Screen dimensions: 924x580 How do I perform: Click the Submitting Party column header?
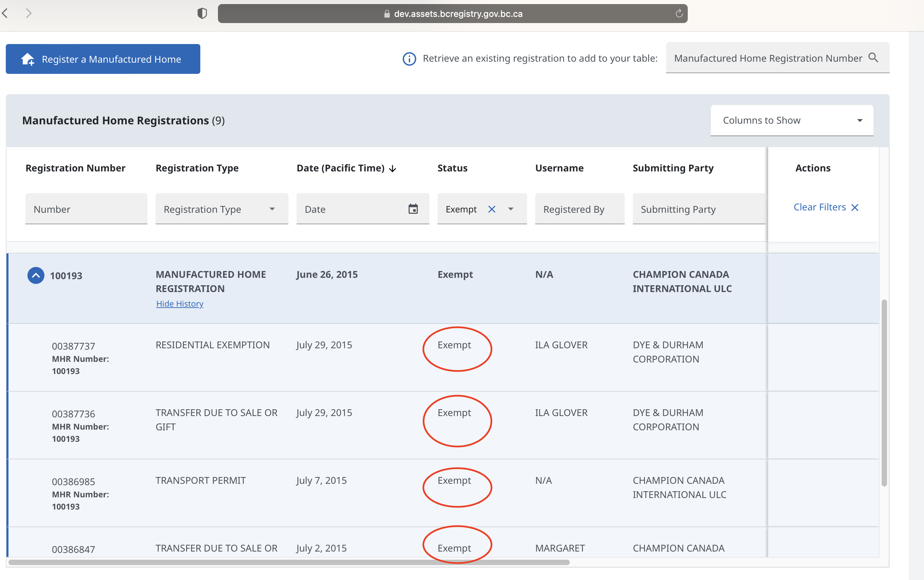pos(673,168)
